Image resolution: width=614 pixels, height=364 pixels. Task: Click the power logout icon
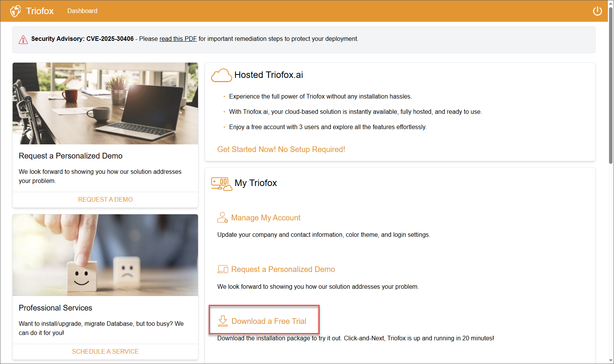pos(597,11)
